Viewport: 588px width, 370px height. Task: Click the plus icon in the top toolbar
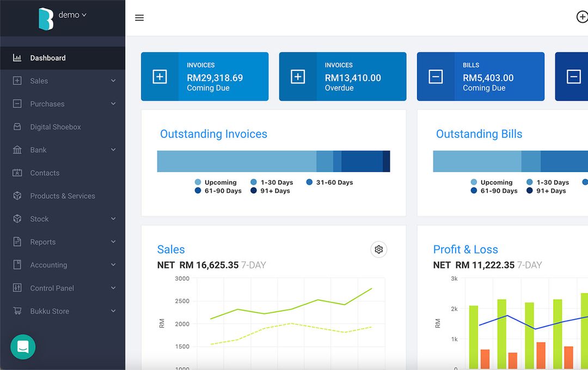582,16
